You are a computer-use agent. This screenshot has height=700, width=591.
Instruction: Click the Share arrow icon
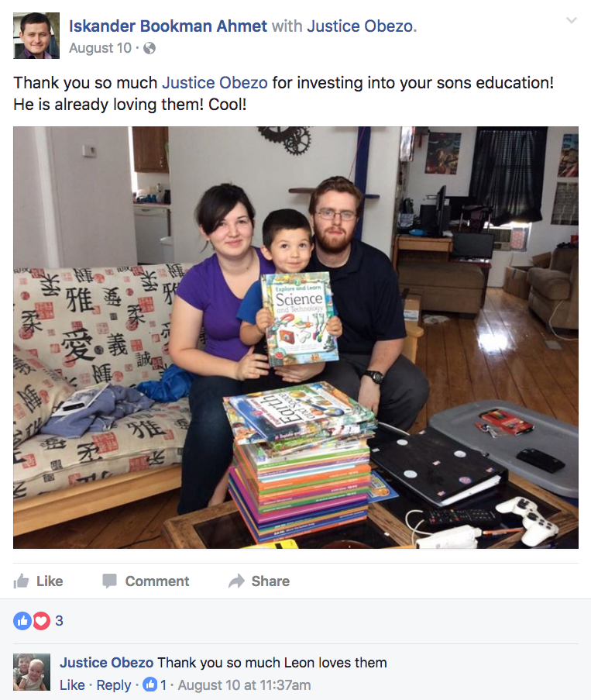point(236,581)
